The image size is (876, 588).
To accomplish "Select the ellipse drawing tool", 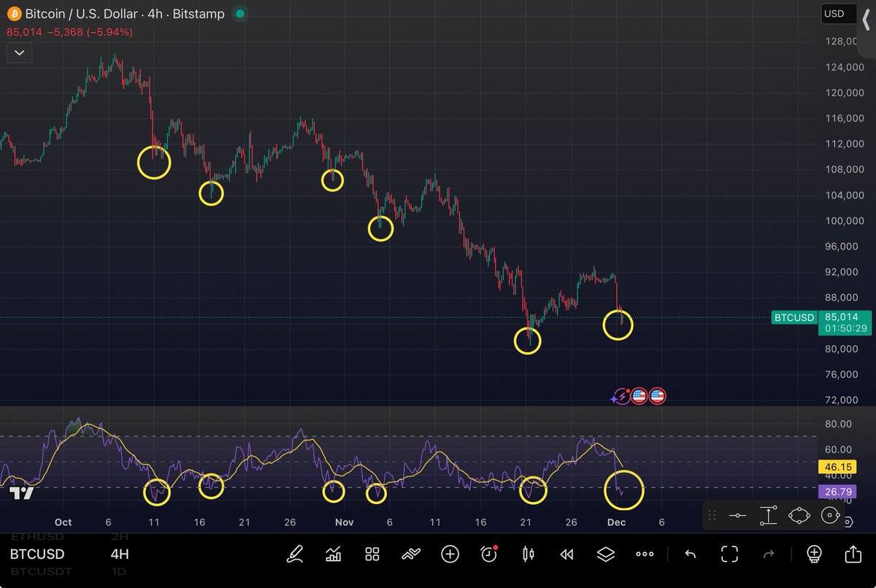I will [799, 515].
